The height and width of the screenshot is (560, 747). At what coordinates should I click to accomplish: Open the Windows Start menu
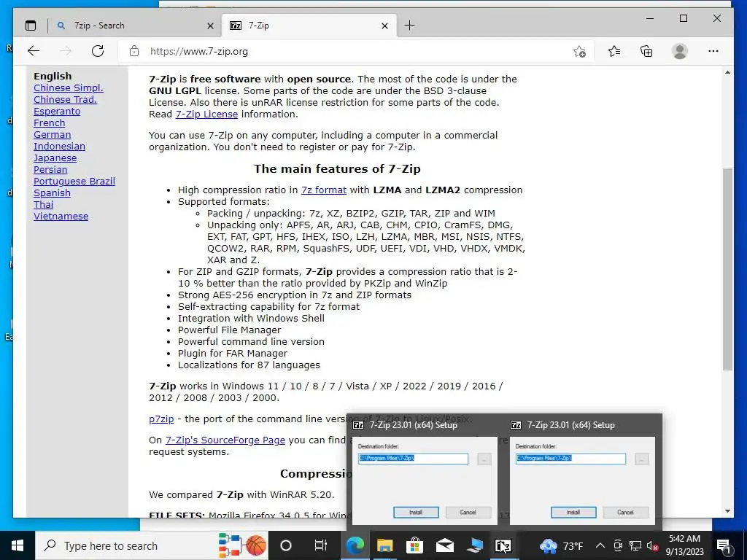click(18, 545)
